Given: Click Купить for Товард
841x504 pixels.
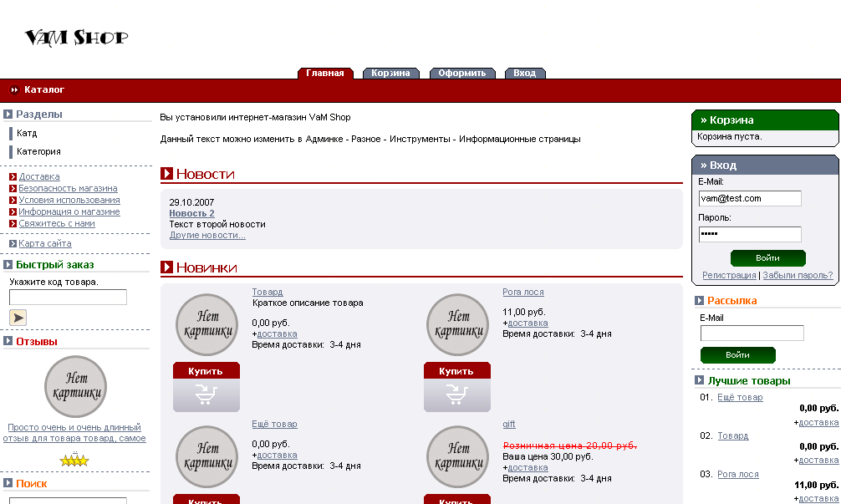Looking at the screenshot, I should pyautogui.click(x=206, y=370).
